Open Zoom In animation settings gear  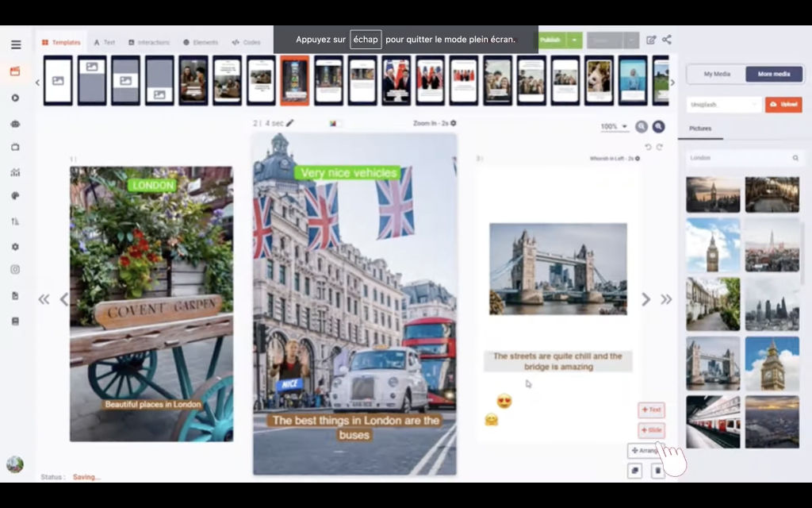coord(454,123)
